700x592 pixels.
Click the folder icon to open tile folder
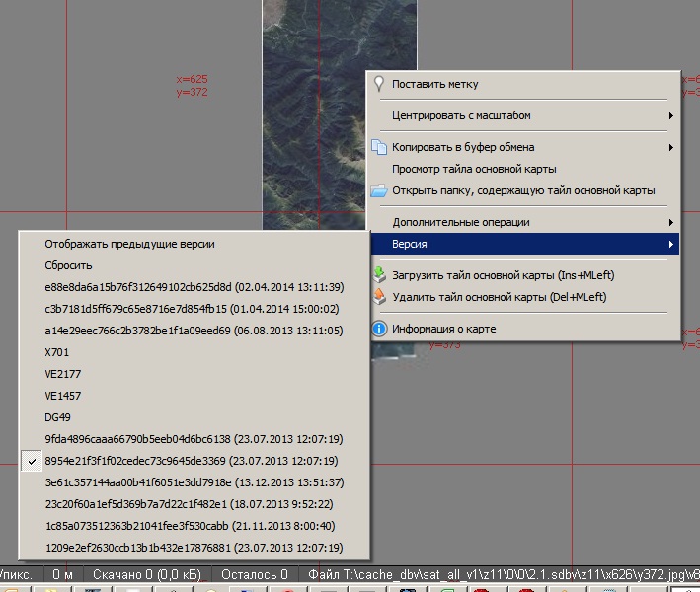[378, 191]
